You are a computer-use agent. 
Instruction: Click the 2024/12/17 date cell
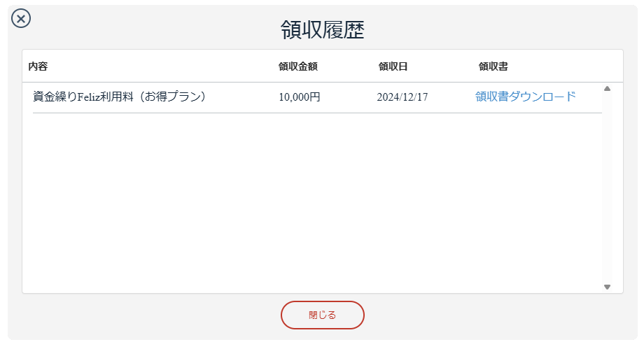pyautogui.click(x=402, y=97)
